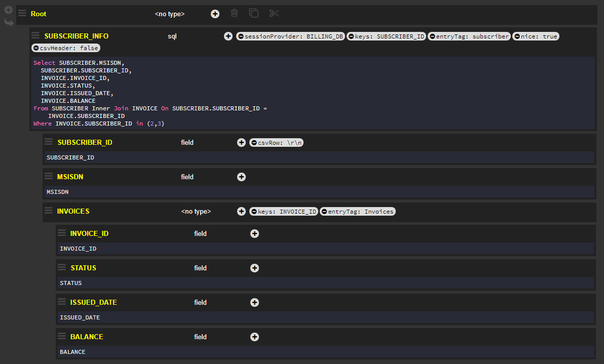Open the hamburger menu of SUBSCRIBER_INFO node
The height and width of the screenshot is (364, 604).
[x=35, y=35]
